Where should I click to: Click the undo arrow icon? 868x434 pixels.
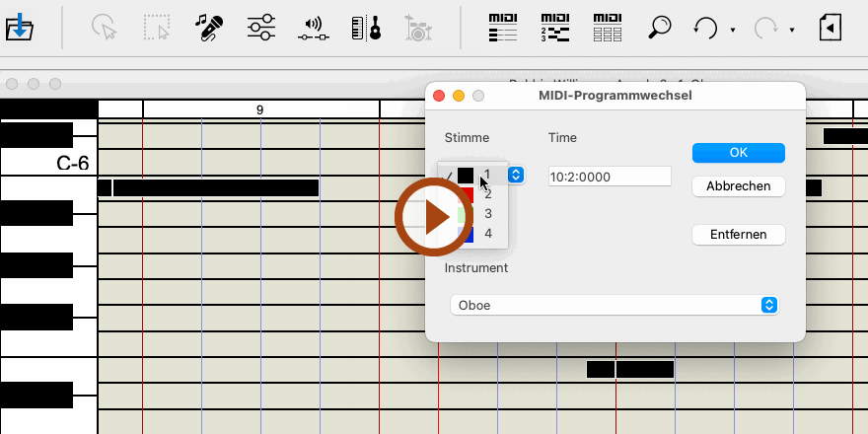[x=705, y=28]
